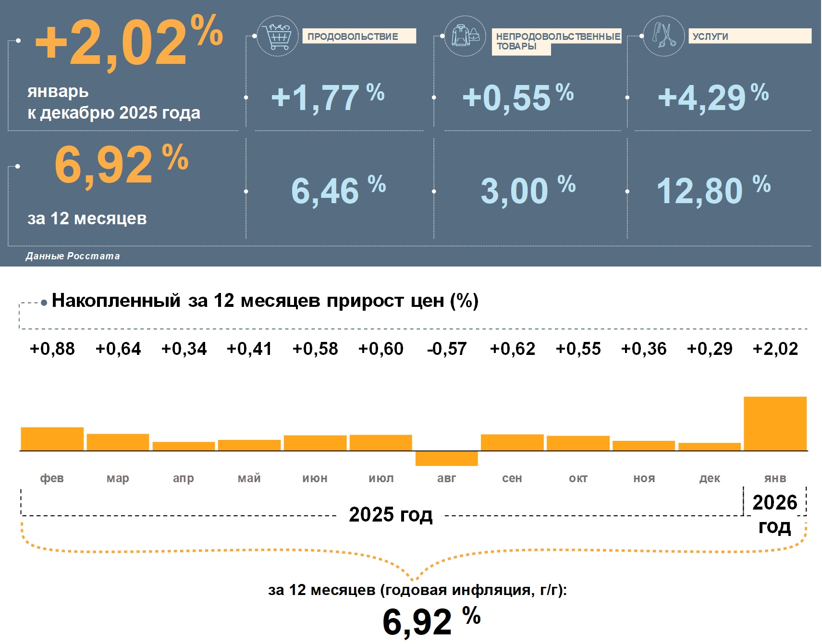Screen dimensions: 822x644
Task: Click the сен month axis label
Action: [512, 478]
